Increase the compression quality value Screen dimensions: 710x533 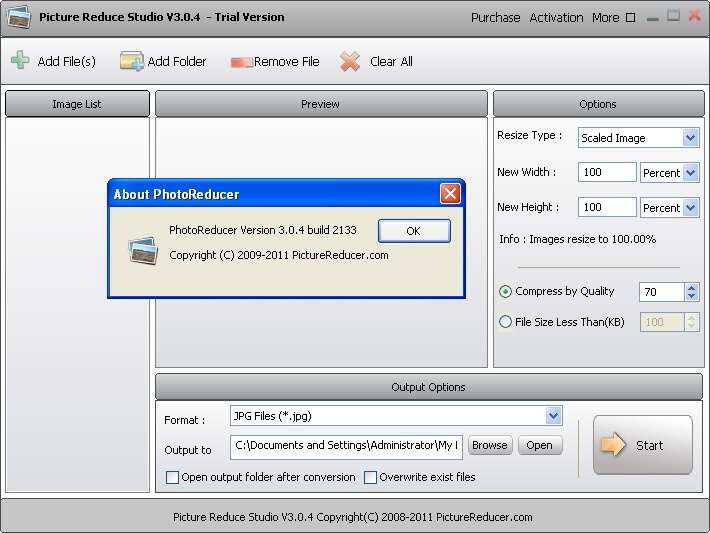coord(691,287)
